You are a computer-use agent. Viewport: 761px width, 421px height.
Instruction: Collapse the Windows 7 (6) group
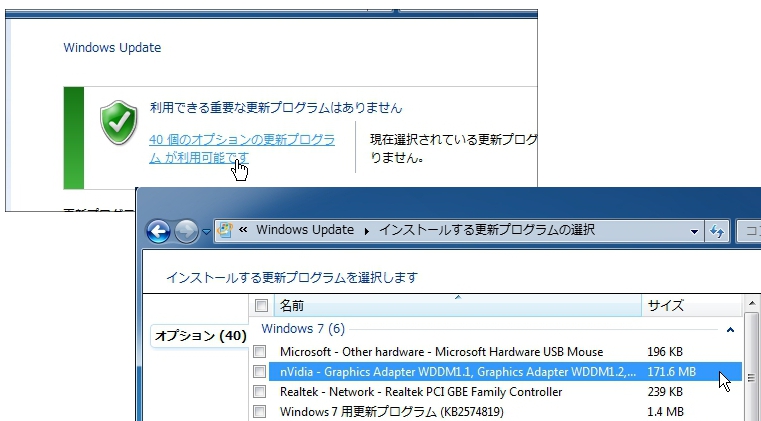[730, 330]
